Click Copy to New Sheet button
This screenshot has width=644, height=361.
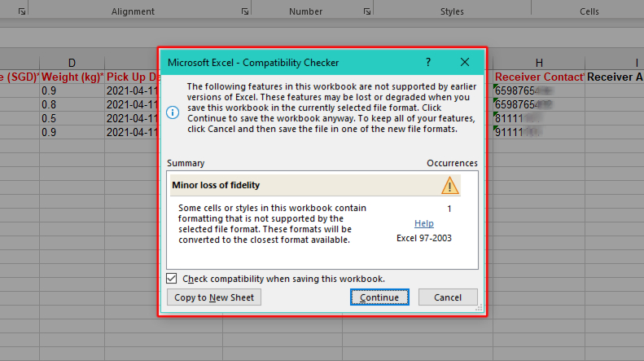pyautogui.click(x=214, y=297)
